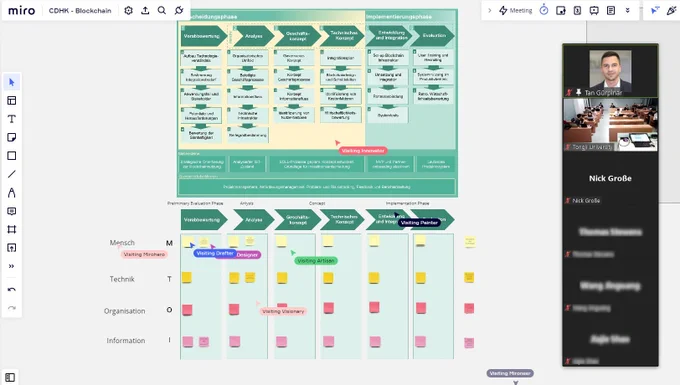This screenshot has width=680, height=385.
Task: Click the Preliminary Evaluation Phase label
Action: pyautogui.click(x=195, y=203)
